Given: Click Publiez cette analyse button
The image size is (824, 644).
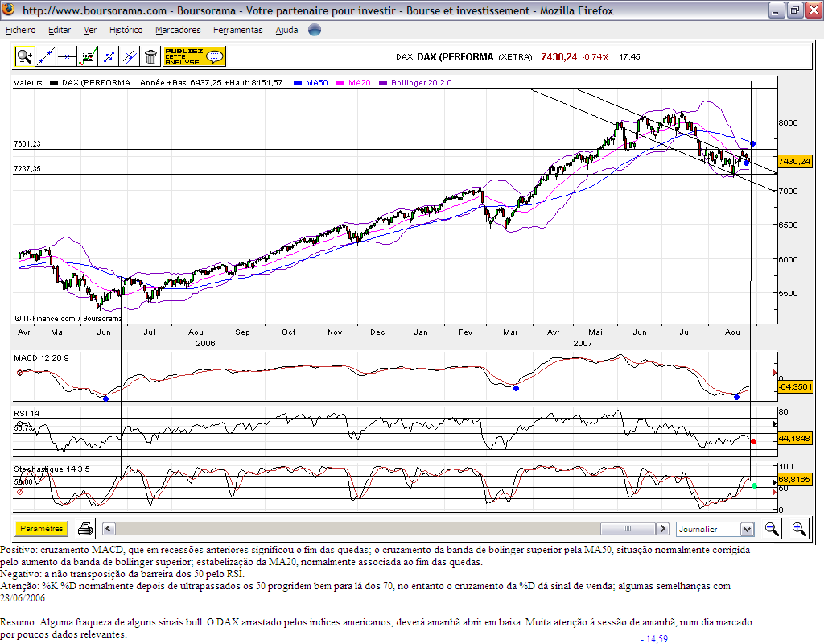Looking at the screenshot, I should pos(194,56).
